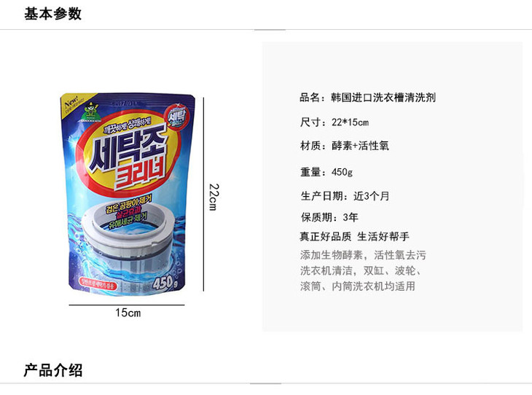Click the washing drum graphic on package
The width and height of the screenshot is (532, 395).
tap(130, 241)
